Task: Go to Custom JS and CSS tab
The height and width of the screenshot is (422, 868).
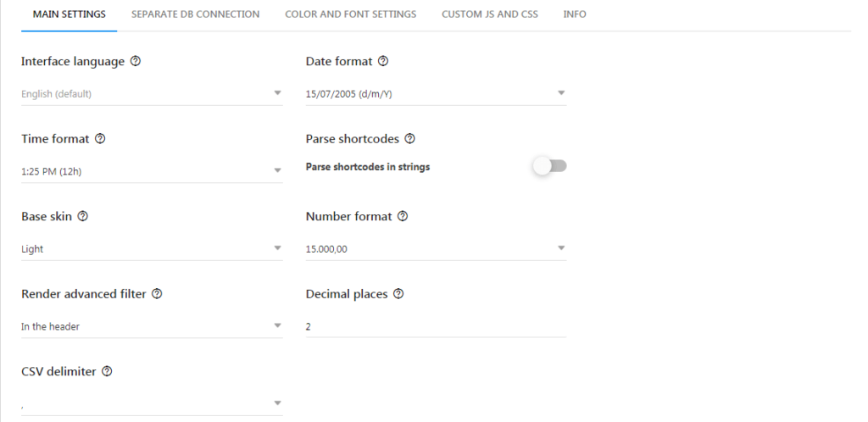Action: point(490,14)
